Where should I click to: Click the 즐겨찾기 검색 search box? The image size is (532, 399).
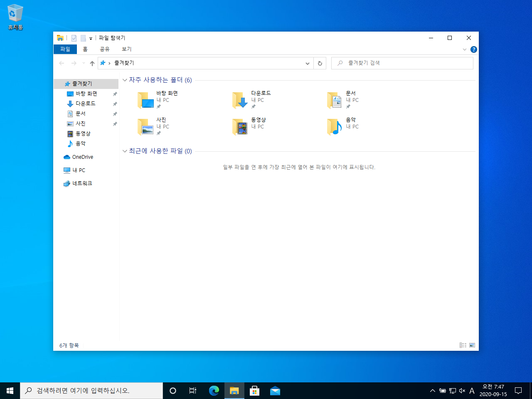point(402,63)
